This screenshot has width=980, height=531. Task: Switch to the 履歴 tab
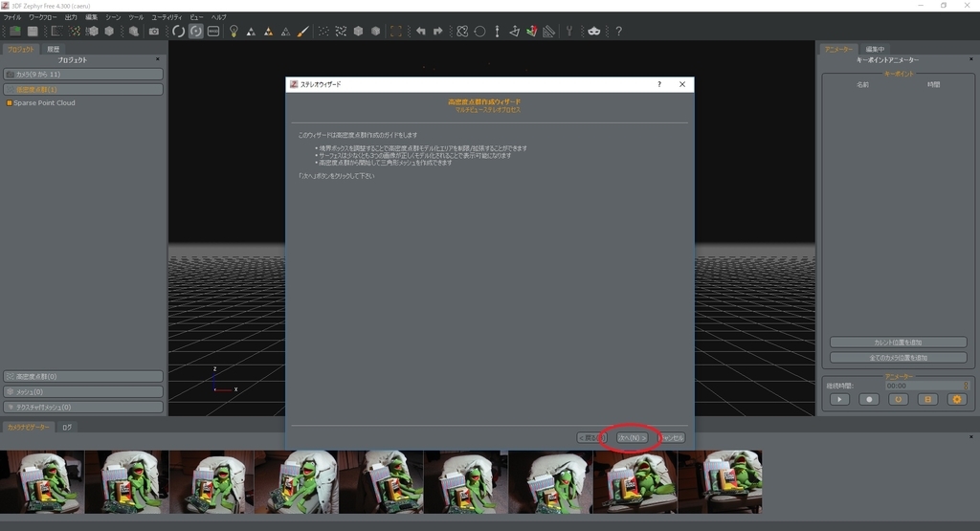[54, 49]
